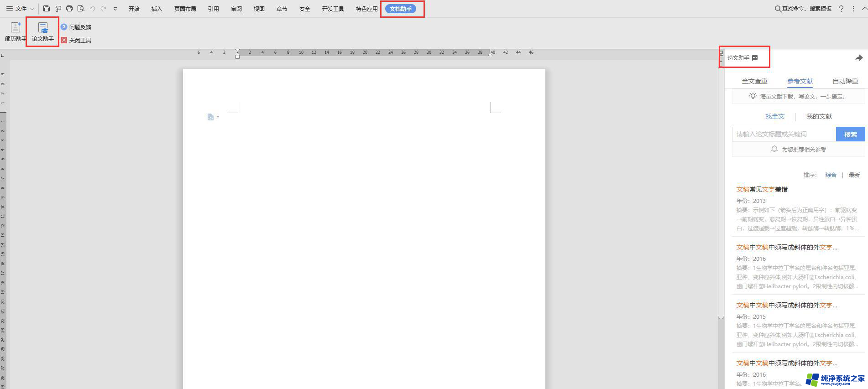Open Print Preview icon

click(x=81, y=9)
